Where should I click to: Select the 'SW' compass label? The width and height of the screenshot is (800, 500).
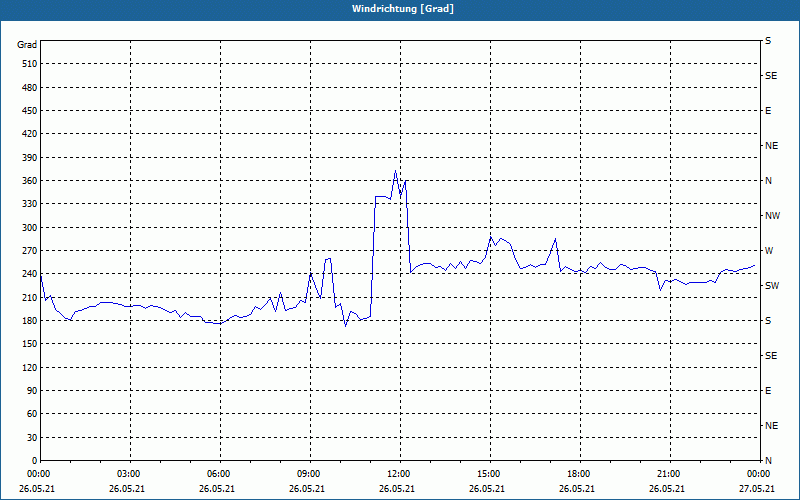click(x=772, y=286)
